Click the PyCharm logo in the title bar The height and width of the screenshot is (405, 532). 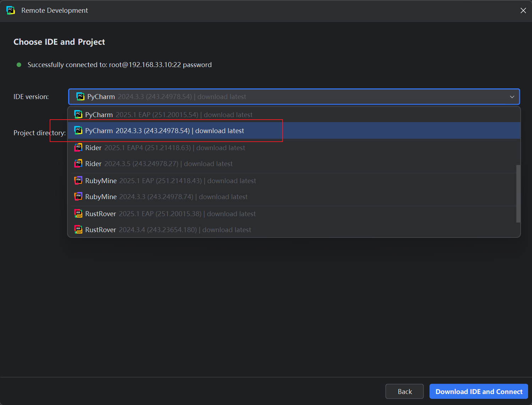click(11, 10)
